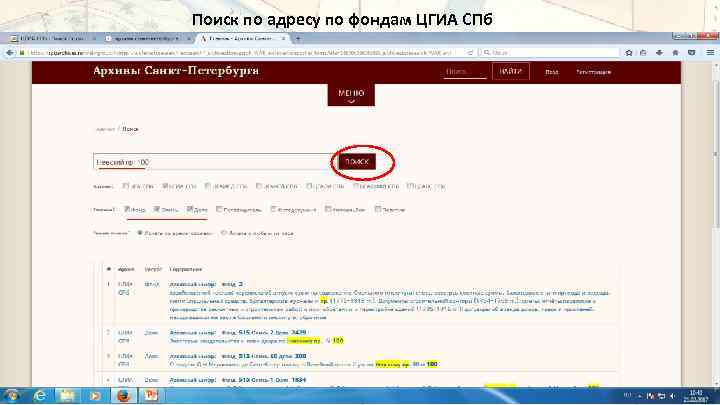Open result link Фонд 515 Опись 2

pyautogui.click(x=237, y=332)
